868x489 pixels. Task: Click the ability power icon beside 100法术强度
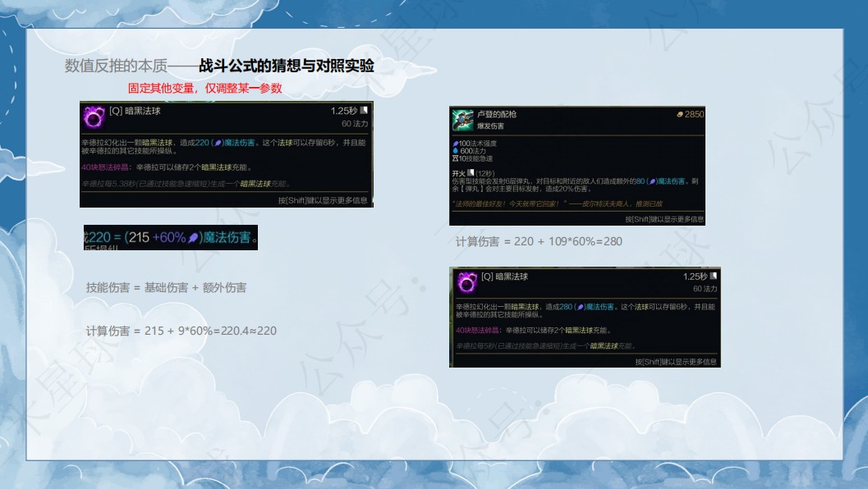(x=456, y=144)
